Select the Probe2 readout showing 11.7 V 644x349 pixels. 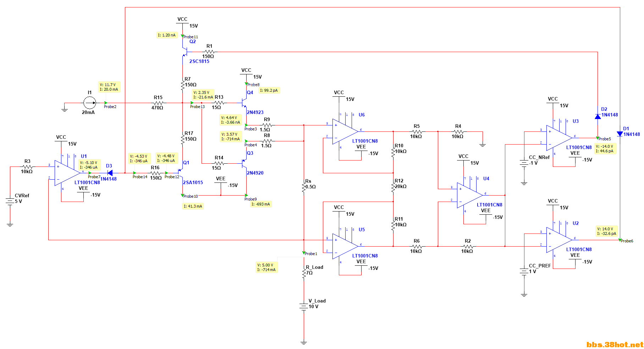(x=109, y=87)
